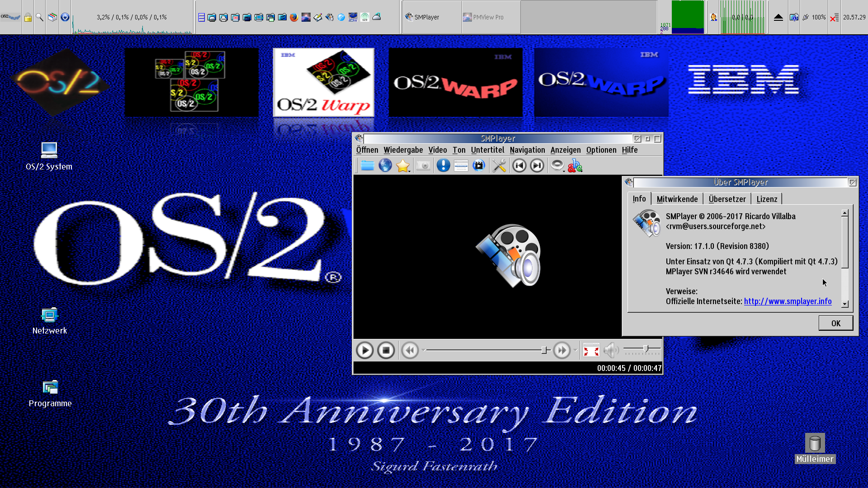Open the Hilfe menu
Viewport: 868px width, 488px height.
pyautogui.click(x=630, y=150)
